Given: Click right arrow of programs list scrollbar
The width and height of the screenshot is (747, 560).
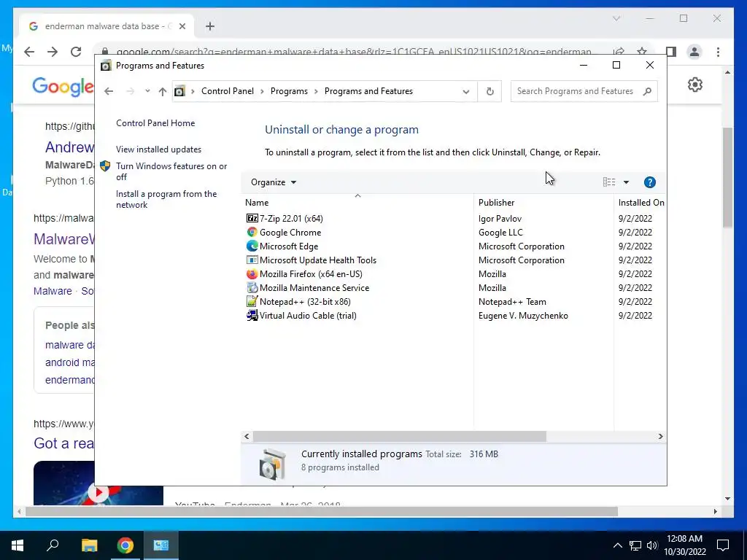Looking at the screenshot, I should click(660, 436).
